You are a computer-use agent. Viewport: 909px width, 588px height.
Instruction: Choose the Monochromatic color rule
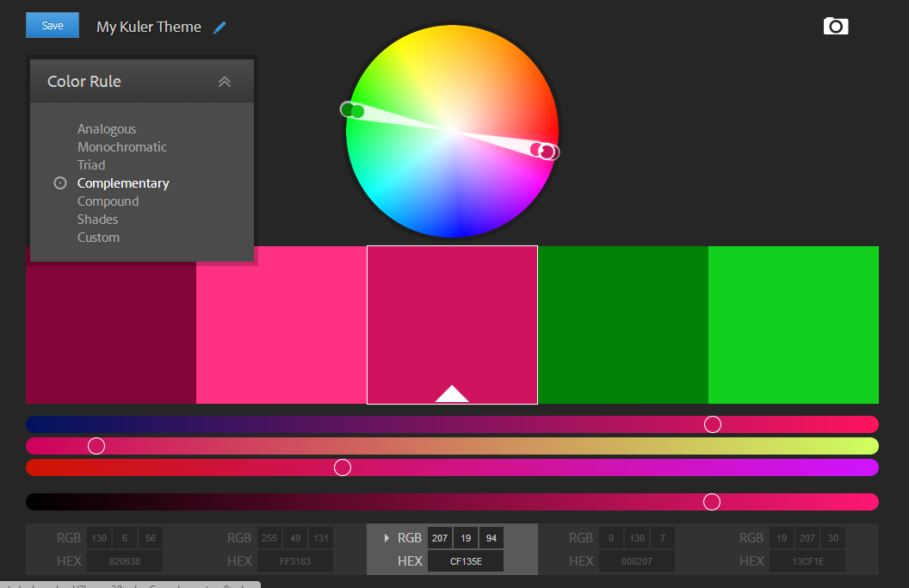tap(122, 147)
